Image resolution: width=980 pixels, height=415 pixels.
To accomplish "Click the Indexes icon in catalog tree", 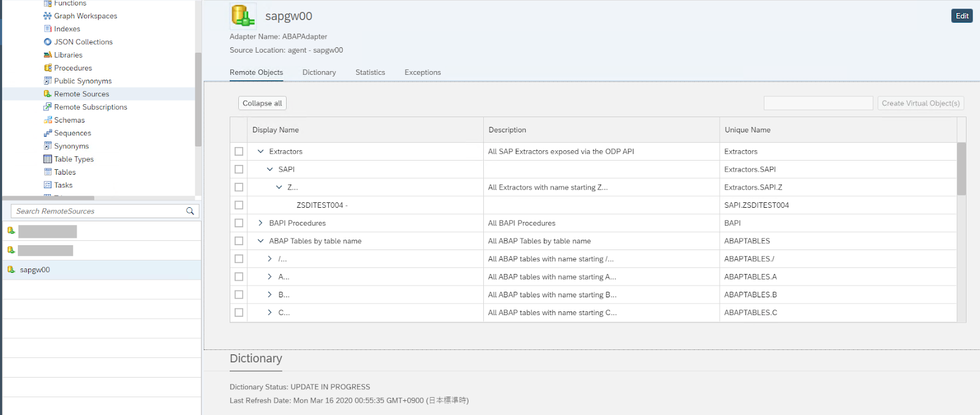I will click(48, 29).
